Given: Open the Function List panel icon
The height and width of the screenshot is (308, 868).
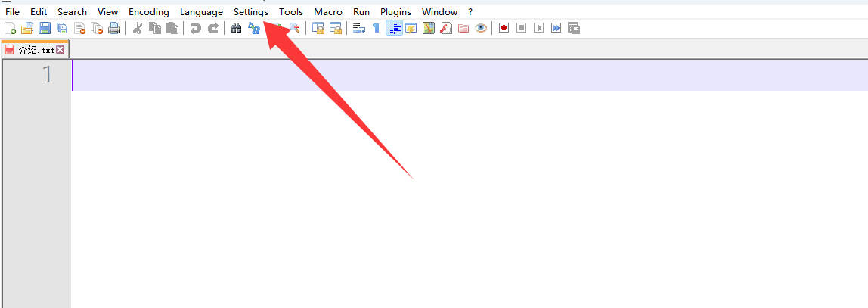Looking at the screenshot, I should [446, 28].
